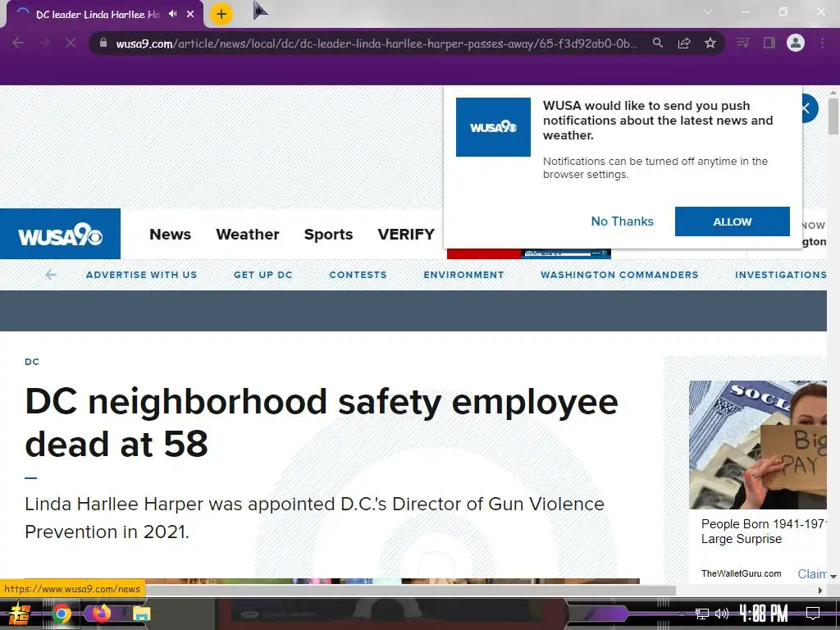840x630 pixels.
Task: Open the Sports menu
Action: tap(328, 234)
